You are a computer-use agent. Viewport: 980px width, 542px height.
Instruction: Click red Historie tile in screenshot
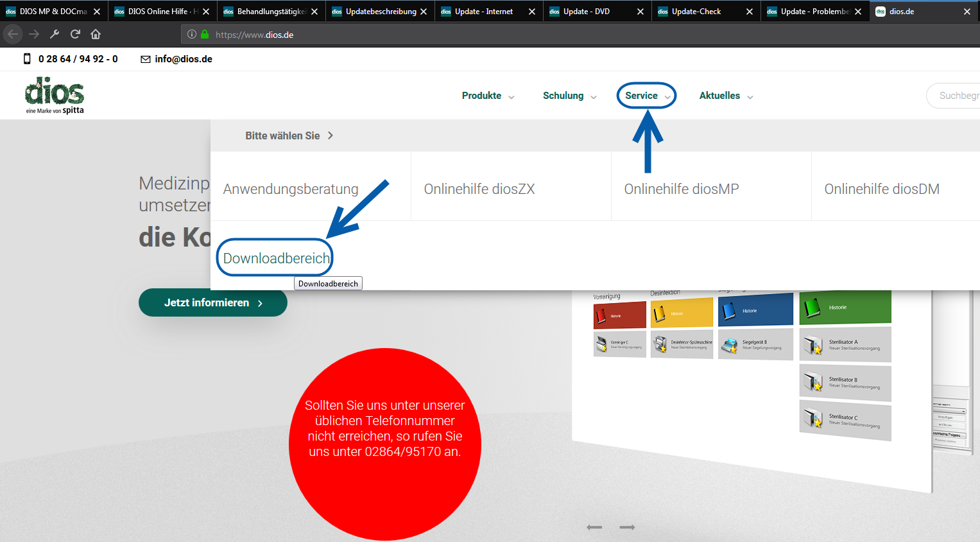[x=620, y=315]
